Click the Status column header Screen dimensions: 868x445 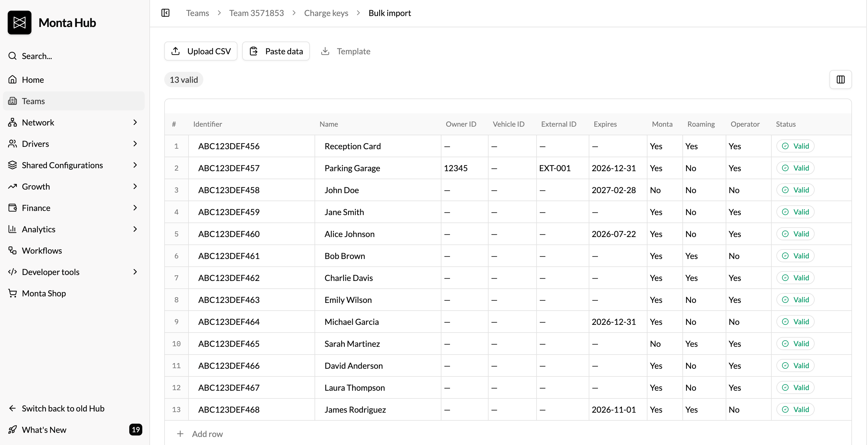pos(786,124)
